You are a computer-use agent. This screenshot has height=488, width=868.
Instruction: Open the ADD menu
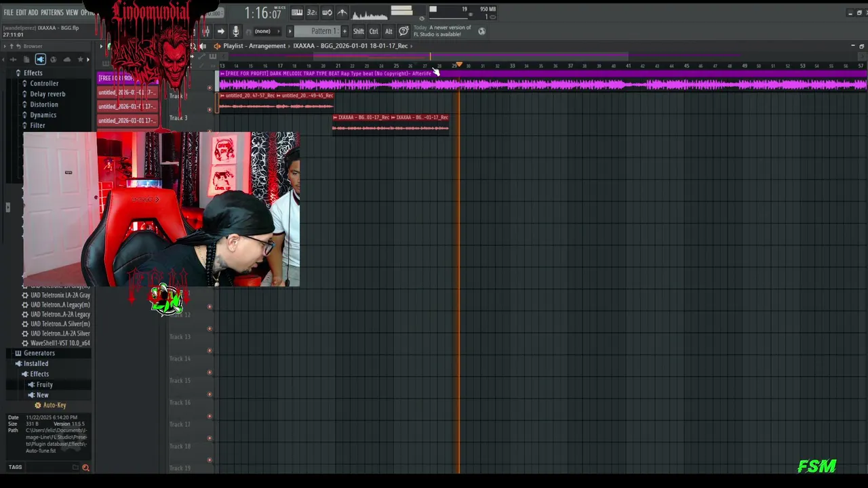pyautogui.click(x=33, y=13)
